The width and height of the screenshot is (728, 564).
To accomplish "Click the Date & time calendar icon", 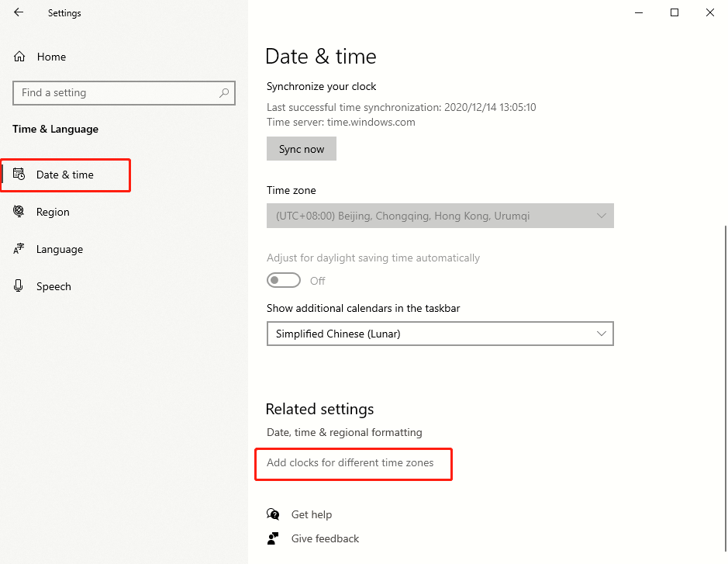I will pos(19,175).
